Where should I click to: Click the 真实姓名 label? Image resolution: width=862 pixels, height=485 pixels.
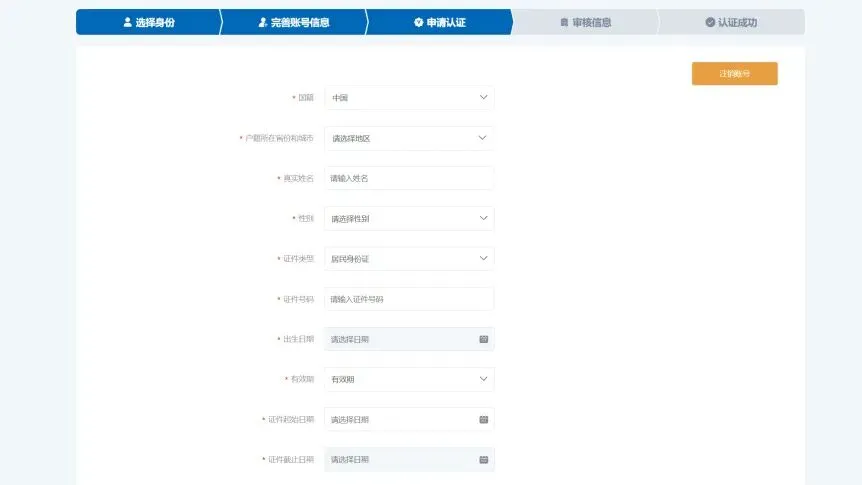pyautogui.click(x=298, y=178)
